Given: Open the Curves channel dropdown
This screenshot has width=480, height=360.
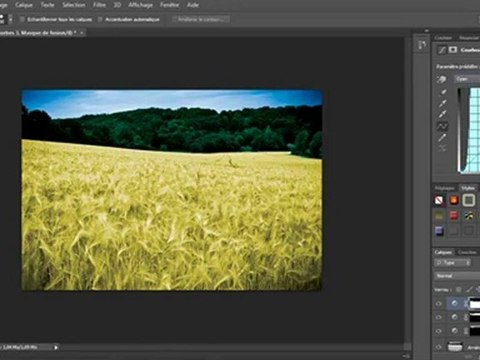Looking at the screenshot, I should [467, 79].
